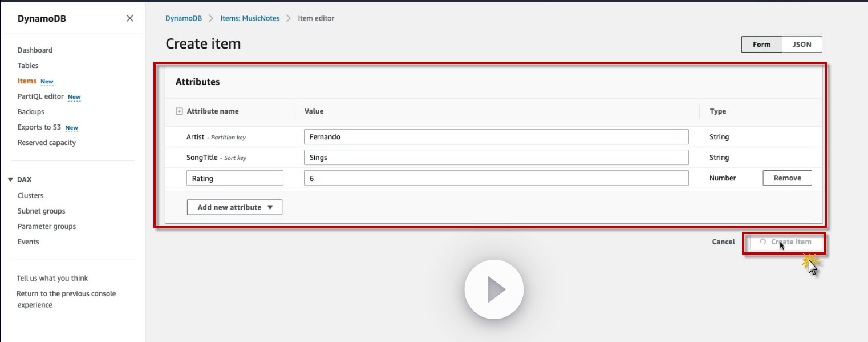Click the Number type label for Rating

point(723,178)
